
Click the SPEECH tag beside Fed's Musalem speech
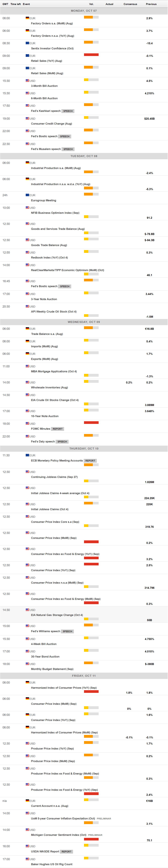tap(68, 149)
